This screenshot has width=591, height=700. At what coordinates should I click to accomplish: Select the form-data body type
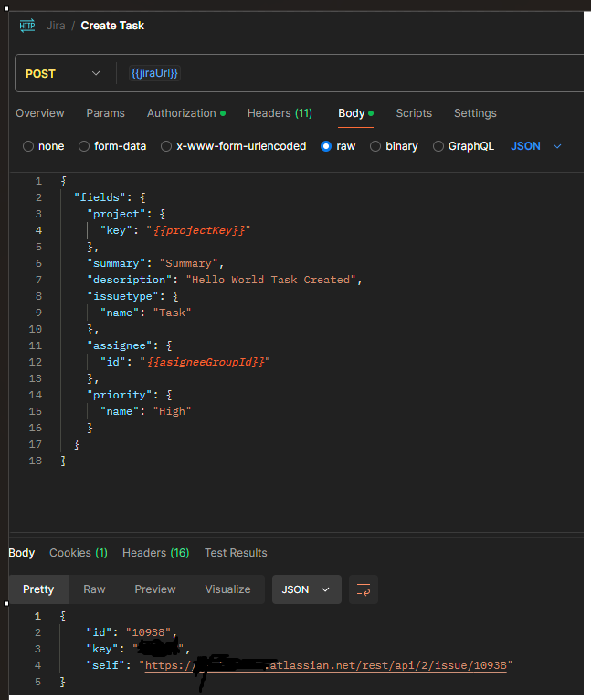(x=112, y=146)
